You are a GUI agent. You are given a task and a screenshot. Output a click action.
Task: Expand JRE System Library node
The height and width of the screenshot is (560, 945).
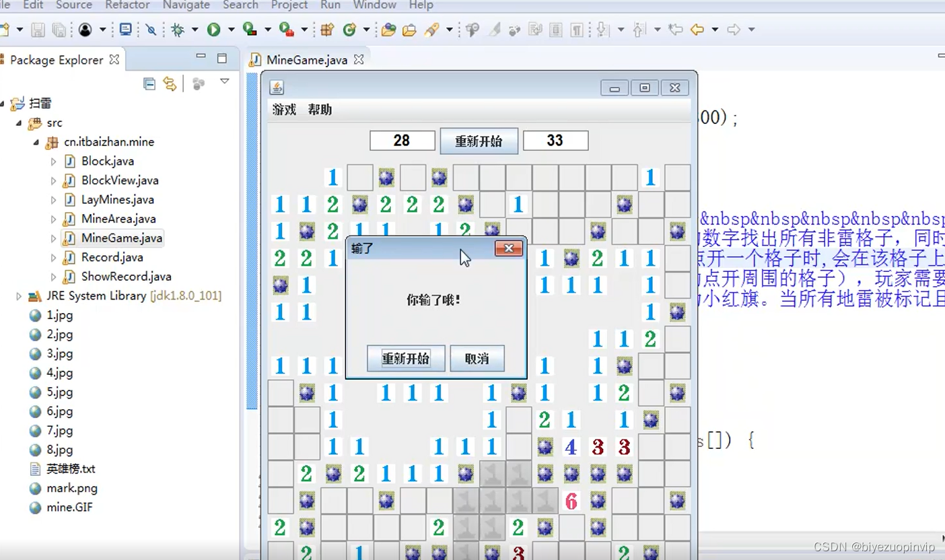pyautogui.click(x=19, y=296)
